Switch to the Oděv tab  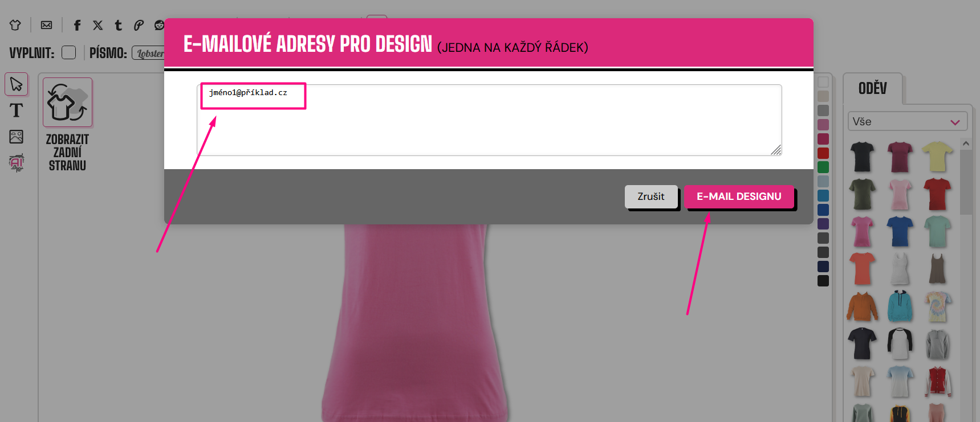(x=872, y=88)
